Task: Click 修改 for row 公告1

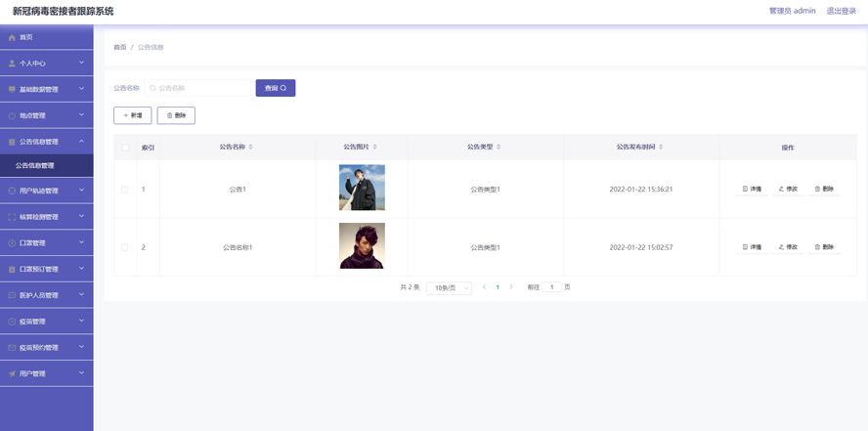Action: click(x=788, y=190)
